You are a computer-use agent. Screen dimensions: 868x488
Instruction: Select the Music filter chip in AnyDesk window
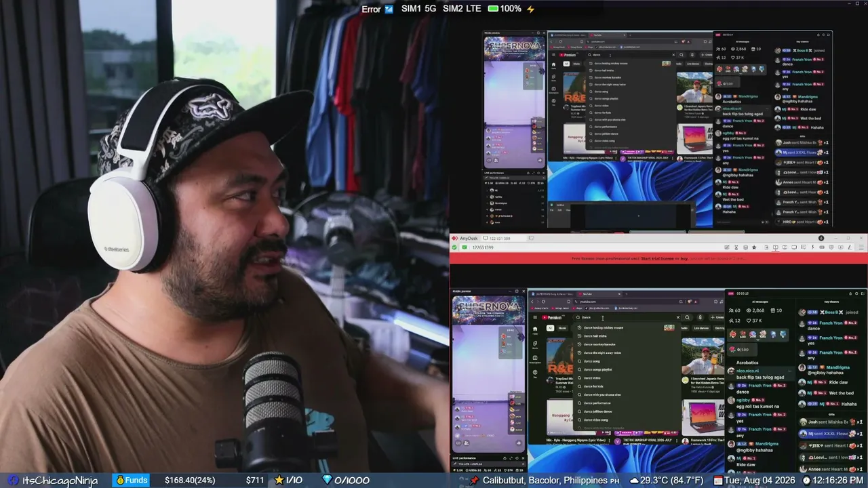pos(562,328)
